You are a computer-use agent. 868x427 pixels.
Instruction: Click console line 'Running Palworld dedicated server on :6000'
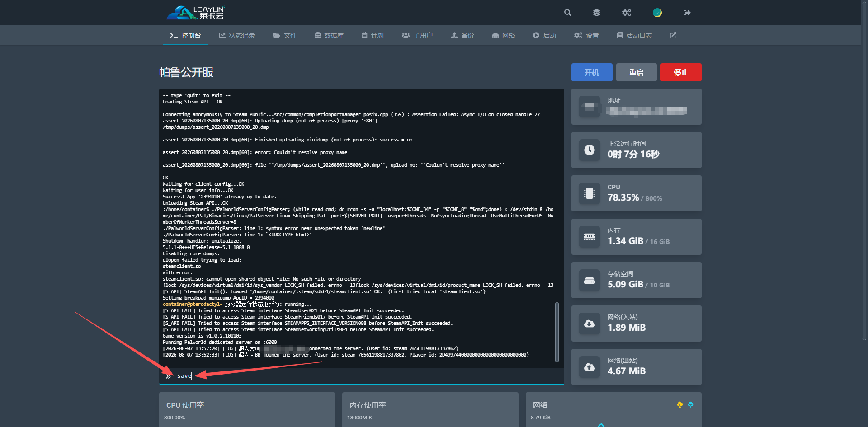point(220,342)
